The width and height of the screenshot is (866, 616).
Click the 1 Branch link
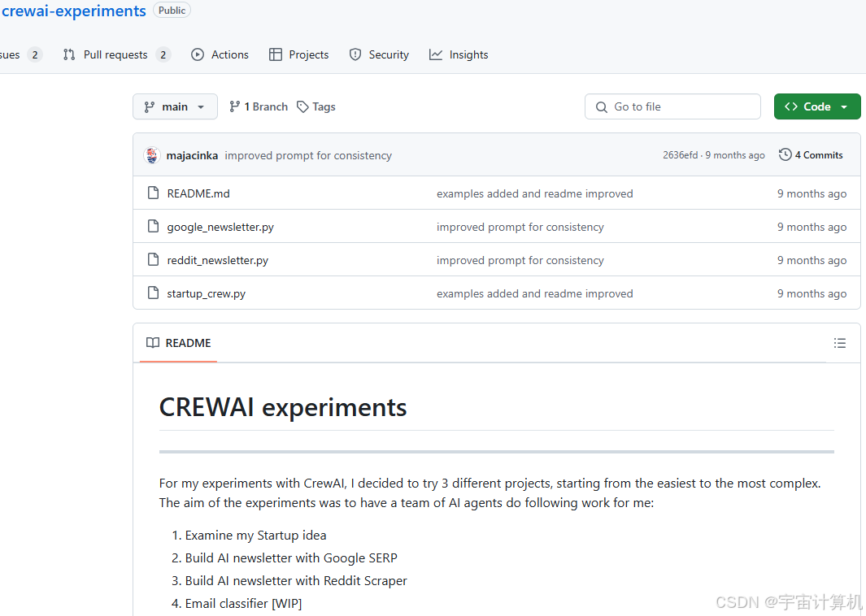pyautogui.click(x=259, y=106)
